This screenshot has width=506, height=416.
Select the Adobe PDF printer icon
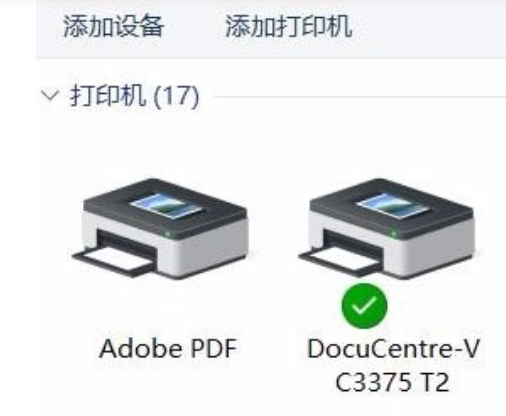[161, 228]
